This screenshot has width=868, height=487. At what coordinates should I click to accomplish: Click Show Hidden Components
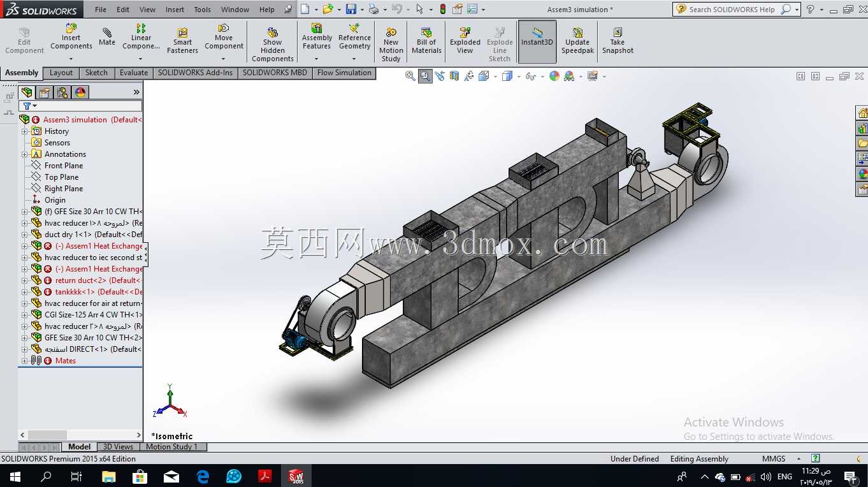tap(273, 45)
